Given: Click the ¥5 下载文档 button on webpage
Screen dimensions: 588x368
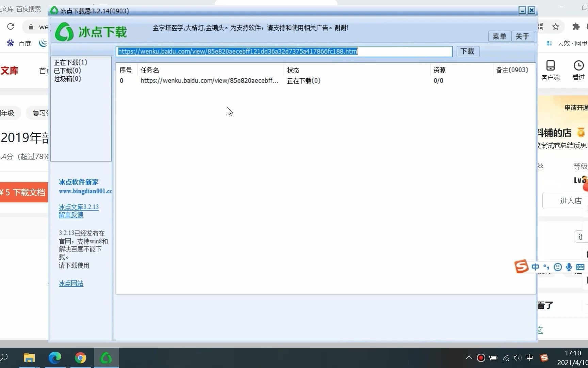Looking at the screenshot, I should (x=23, y=193).
